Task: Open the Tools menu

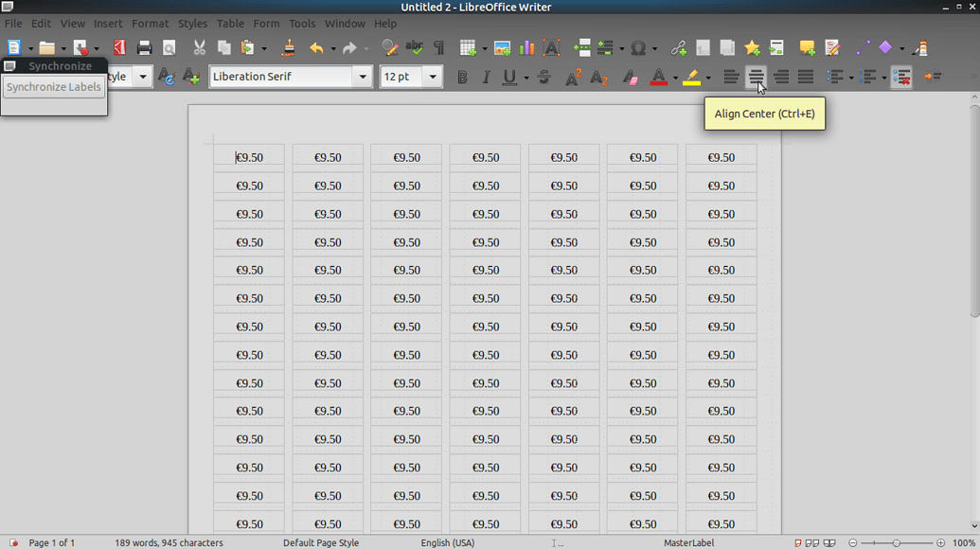Action: (302, 24)
